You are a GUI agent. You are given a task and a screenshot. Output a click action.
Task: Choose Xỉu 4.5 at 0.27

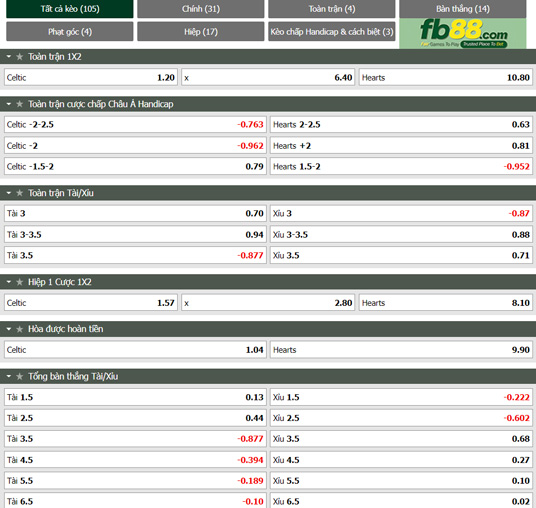tap(401, 460)
